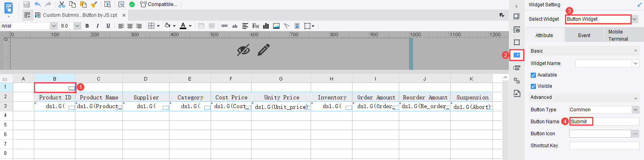Open Cell Element panel in right sidebar
The height and width of the screenshot is (160, 644).
517,17
